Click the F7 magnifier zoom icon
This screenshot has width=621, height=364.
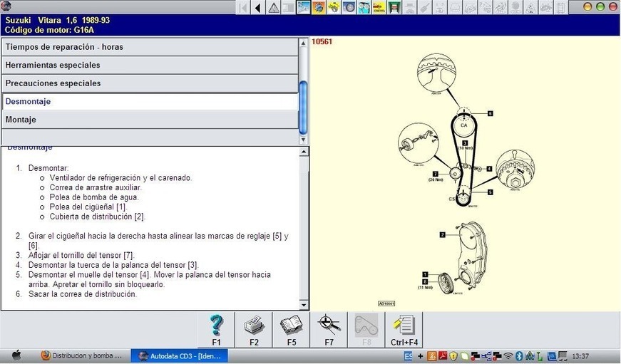click(x=329, y=329)
